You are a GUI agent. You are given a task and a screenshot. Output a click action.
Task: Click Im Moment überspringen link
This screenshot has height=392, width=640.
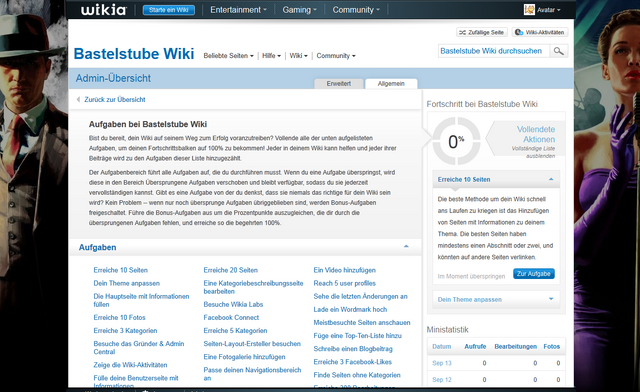(x=471, y=276)
